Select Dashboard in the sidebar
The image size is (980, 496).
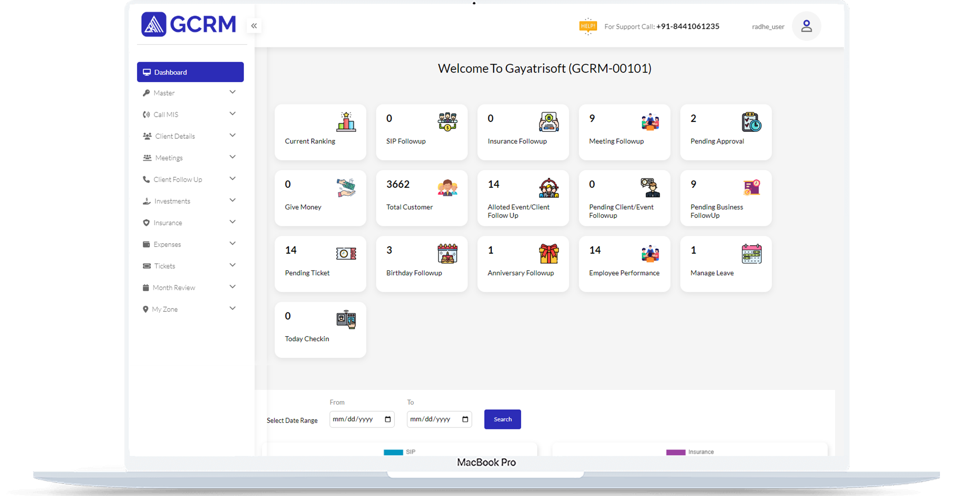tap(190, 72)
